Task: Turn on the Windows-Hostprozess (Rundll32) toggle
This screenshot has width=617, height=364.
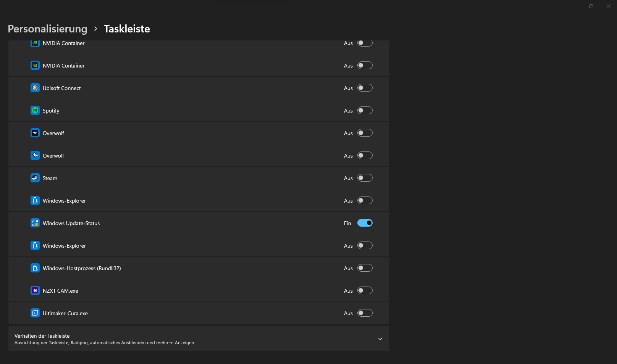Action: [365, 268]
